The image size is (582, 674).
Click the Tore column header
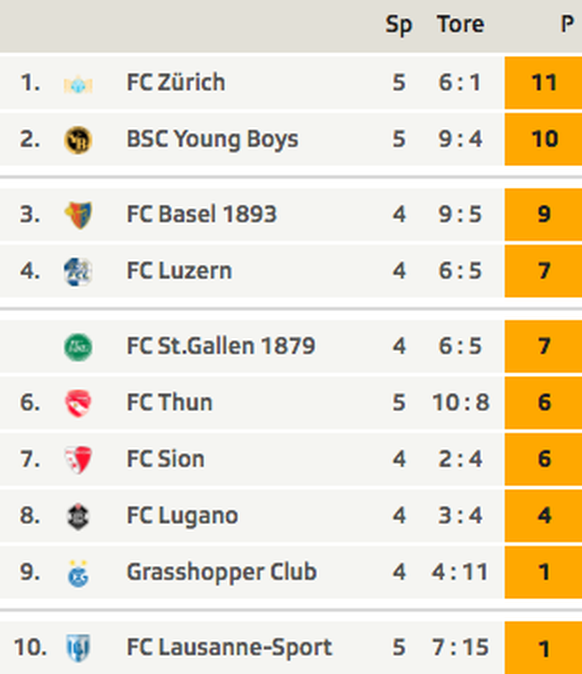pyautogui.click(x=460, y=24)
